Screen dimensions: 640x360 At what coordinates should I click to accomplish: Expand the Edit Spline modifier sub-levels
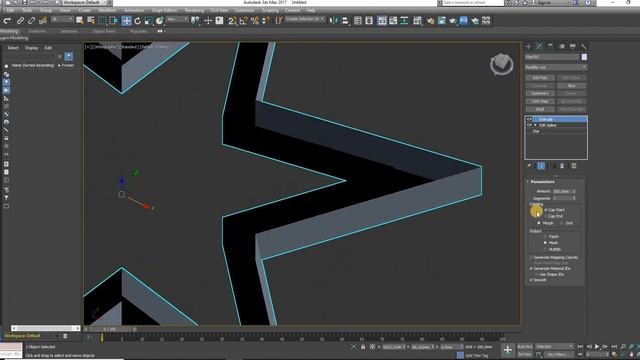[x=536, y=125]
